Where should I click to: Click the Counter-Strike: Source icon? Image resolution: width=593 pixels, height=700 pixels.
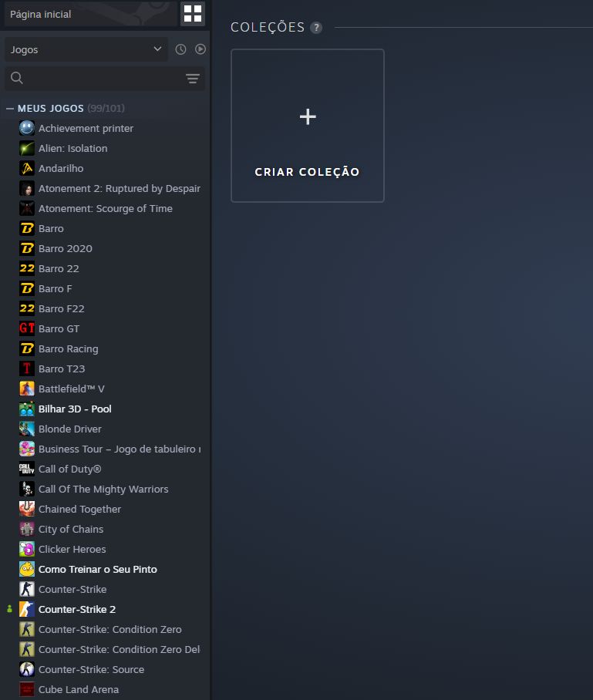[x=27, y=669]
